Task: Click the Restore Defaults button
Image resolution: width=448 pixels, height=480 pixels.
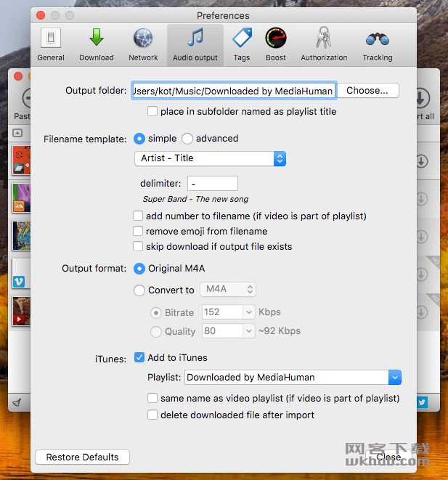Action: (x=82, y=457)
